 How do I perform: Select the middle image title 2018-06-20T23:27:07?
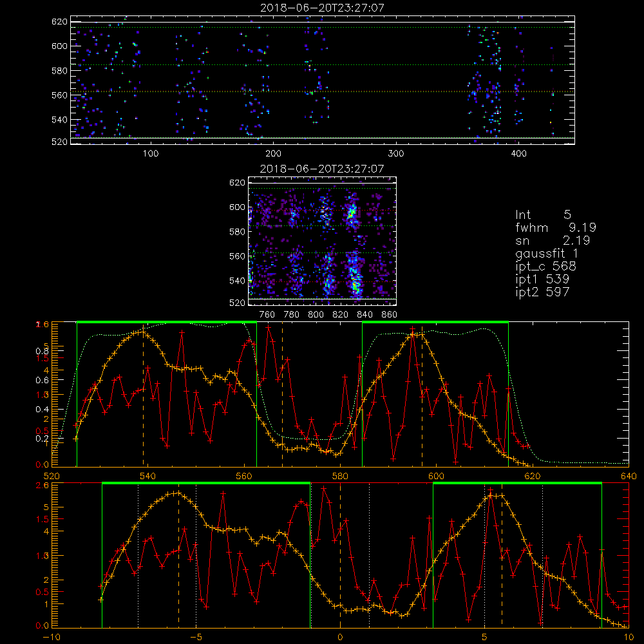tap(322, 168)
